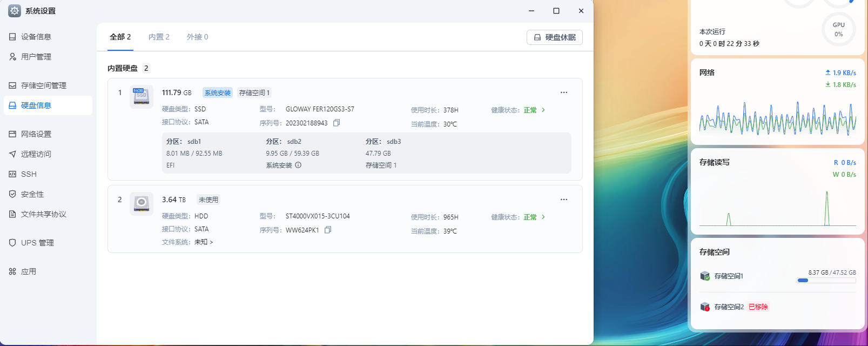The width and height of the screenshot is (868, 346).
Task: Click 存储空间2 已移除 entry in widget
Action: [778, 307]
